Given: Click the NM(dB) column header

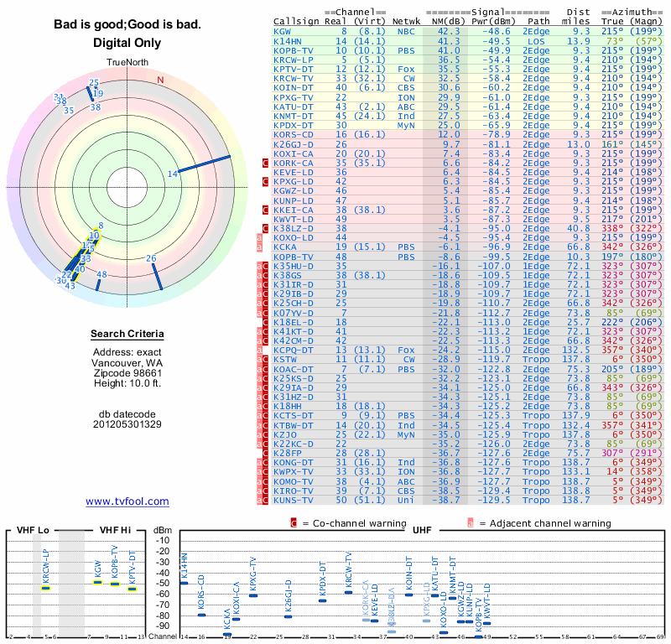Looking at the screenshot, I should tap(446, 22).
